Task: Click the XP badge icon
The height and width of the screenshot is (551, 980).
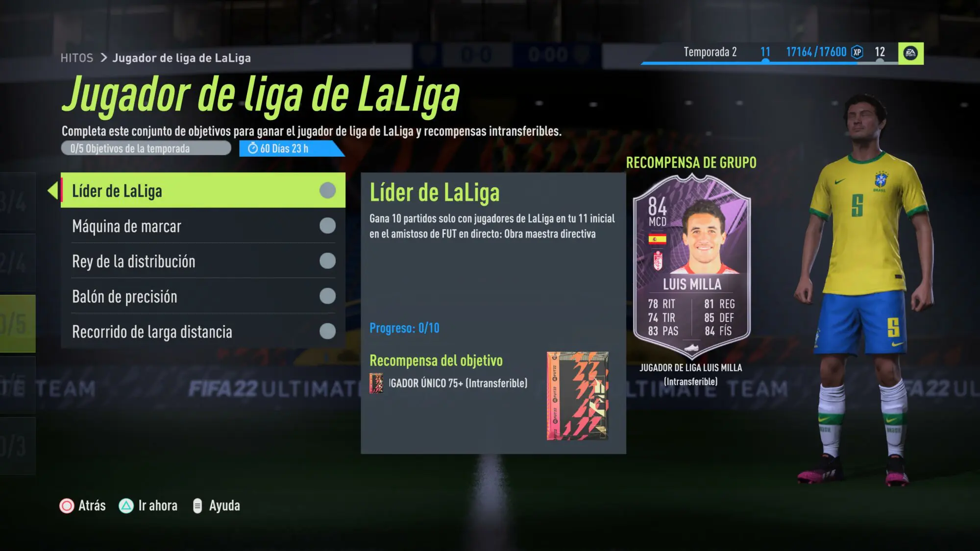Action: [x=857, y=52]
